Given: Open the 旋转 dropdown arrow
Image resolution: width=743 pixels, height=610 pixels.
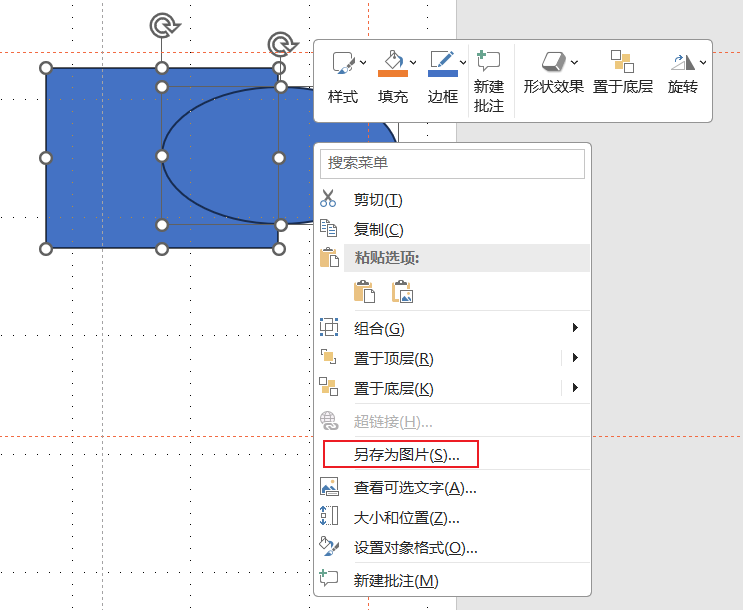Looking at the screenshot, I should click(703, 62).
